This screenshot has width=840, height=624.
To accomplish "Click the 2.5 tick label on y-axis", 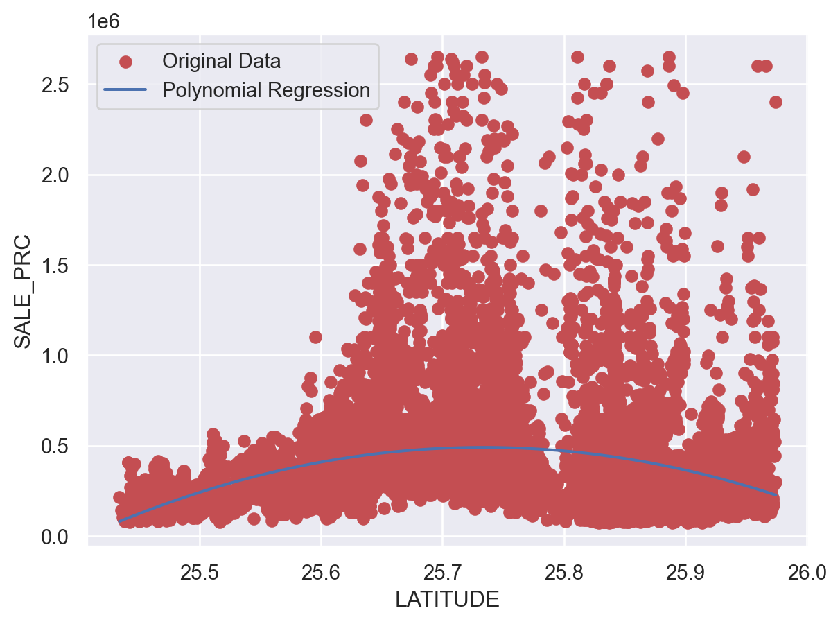I will point(64,85).
